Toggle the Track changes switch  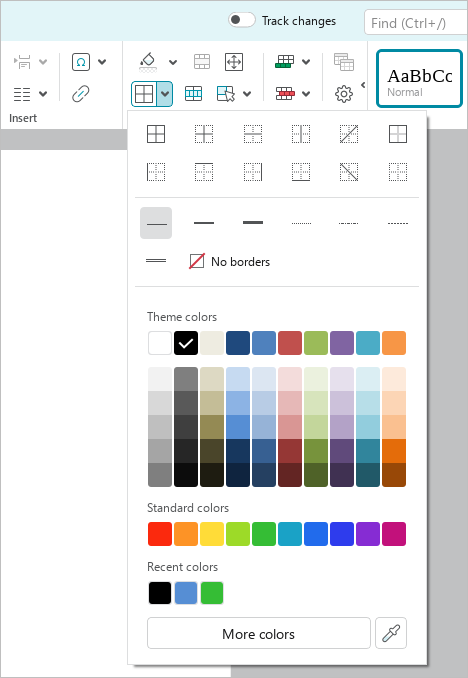[242, 20]
